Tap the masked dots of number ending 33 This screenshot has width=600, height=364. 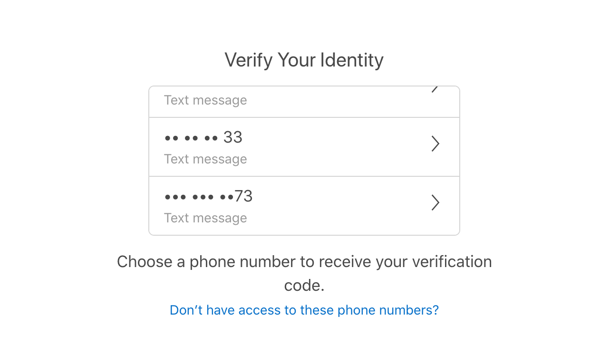click(x=191, y=138)
